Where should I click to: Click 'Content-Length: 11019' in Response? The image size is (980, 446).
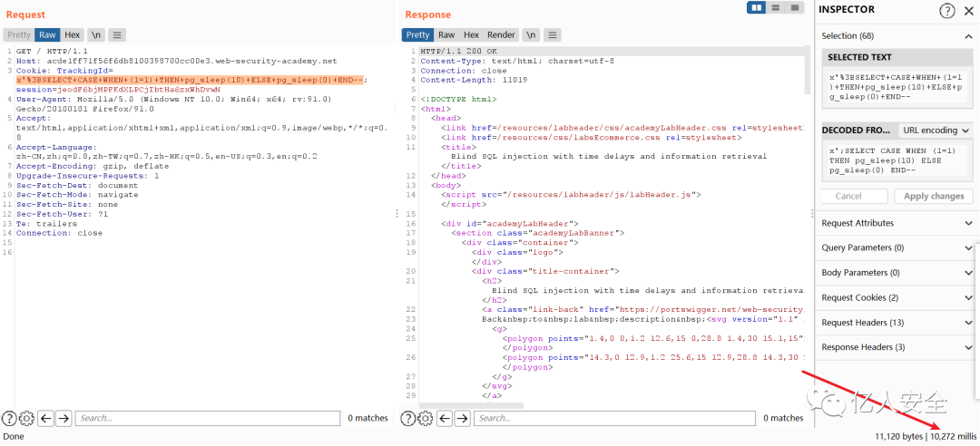tap(474, 80)
